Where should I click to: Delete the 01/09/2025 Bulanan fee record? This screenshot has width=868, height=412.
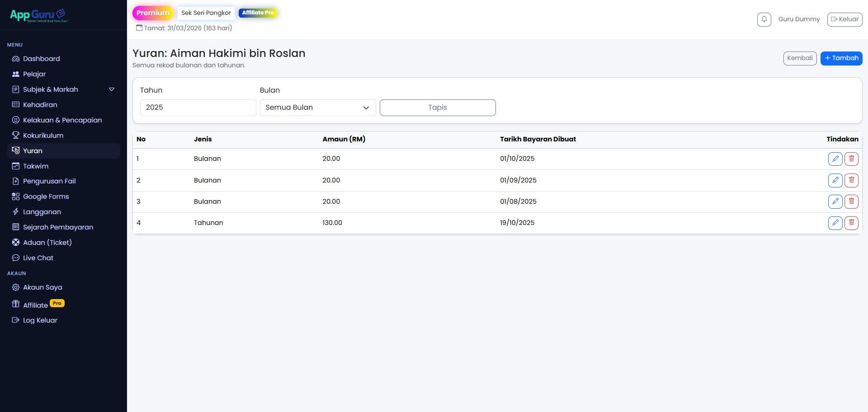coord(851,180)
